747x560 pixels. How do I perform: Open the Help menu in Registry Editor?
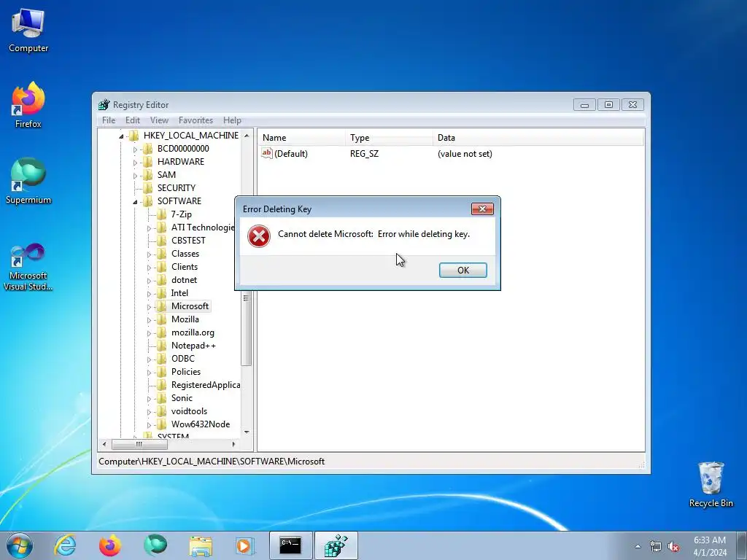pos(232,120)
